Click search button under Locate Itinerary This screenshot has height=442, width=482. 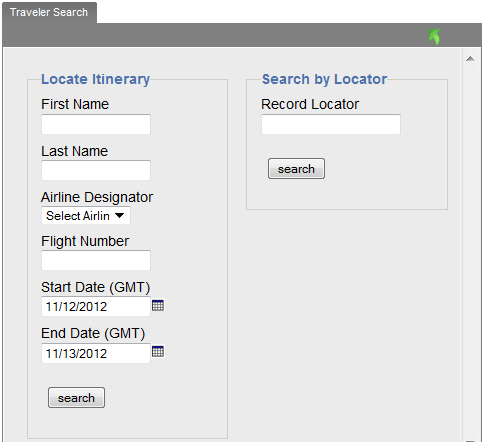76,398
